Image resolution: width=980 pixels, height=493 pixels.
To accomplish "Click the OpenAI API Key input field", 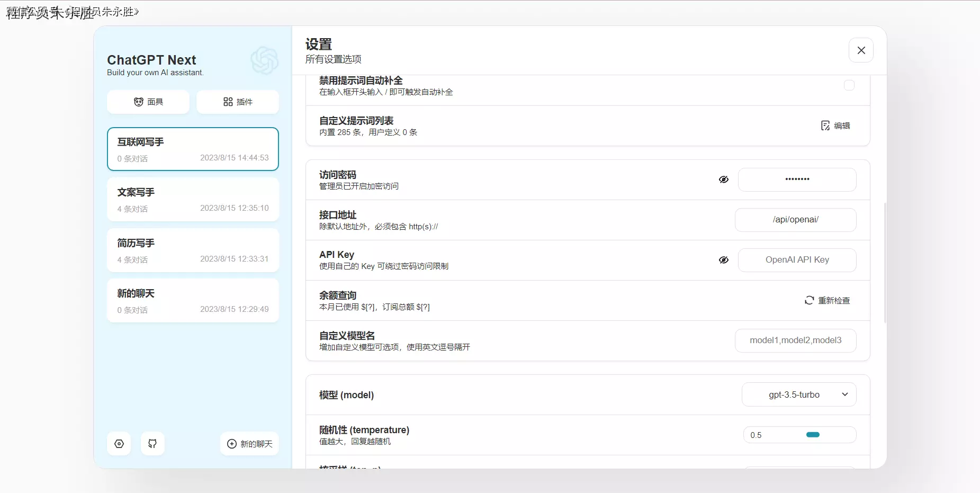I will 797,260.
